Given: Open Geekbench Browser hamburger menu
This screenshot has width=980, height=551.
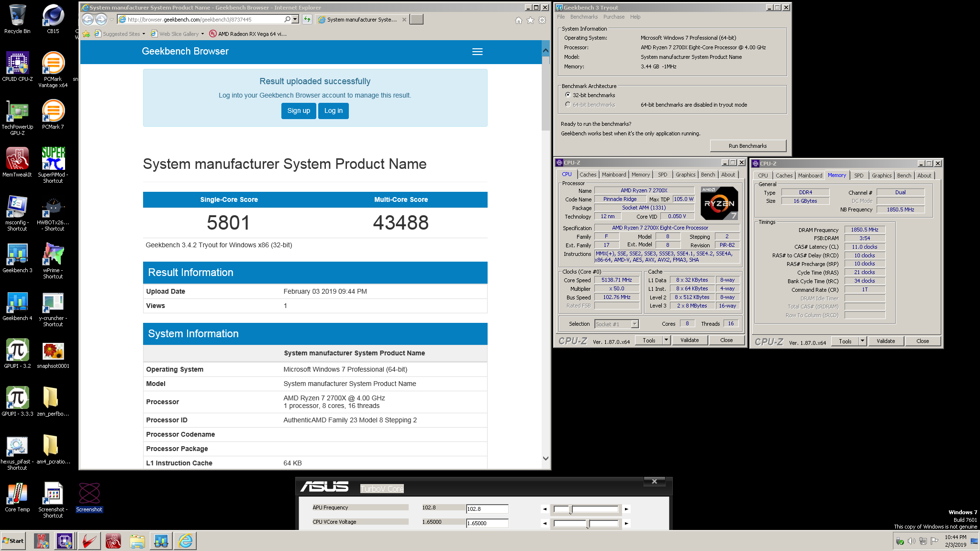Looking at the screenshot, I should (x=478, y=52).
